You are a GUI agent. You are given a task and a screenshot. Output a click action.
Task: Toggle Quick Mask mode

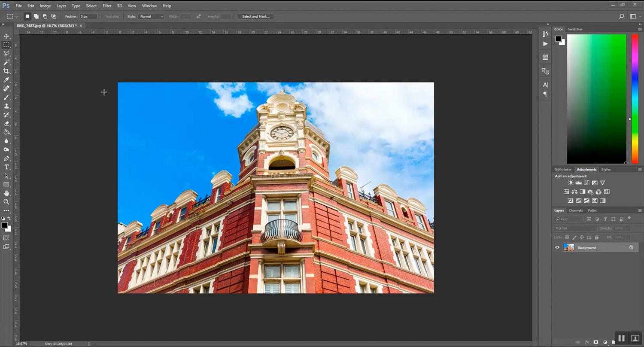tap(6, 238)
